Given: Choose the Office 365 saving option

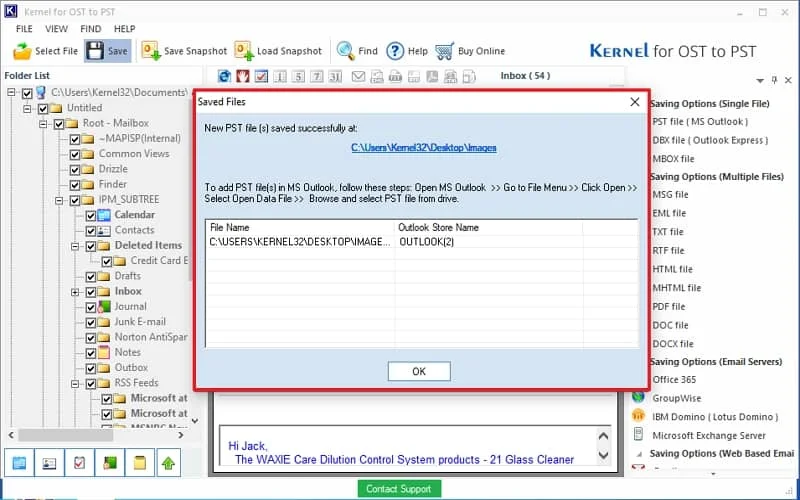Looking at the screenshot, I should tap(674, 380).
